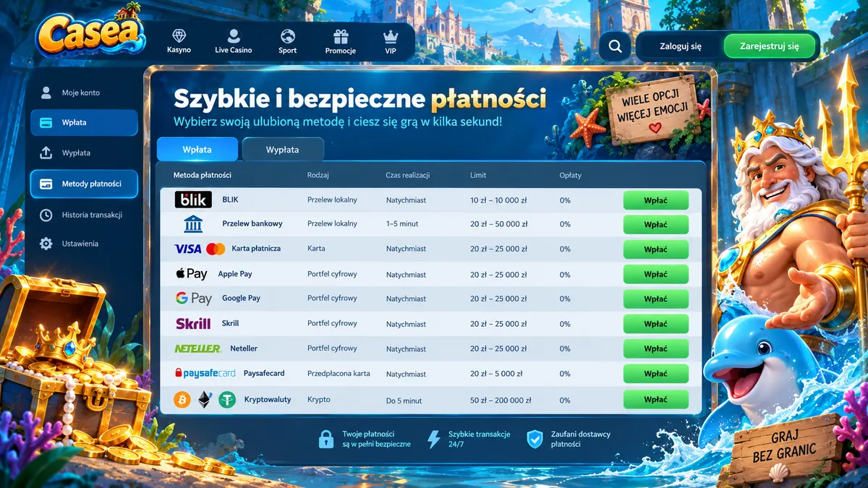
Task: Click the Zaloguj się button
Action: pos(681,46)
